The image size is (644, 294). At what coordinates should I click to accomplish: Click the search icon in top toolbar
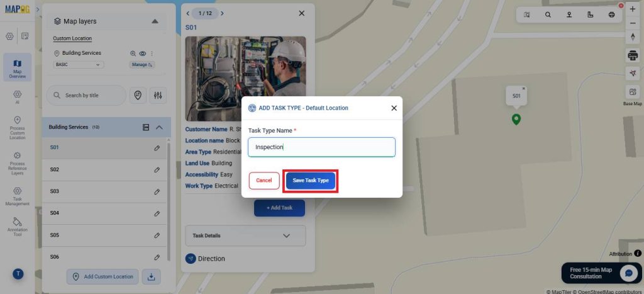(x=548, y=15)
